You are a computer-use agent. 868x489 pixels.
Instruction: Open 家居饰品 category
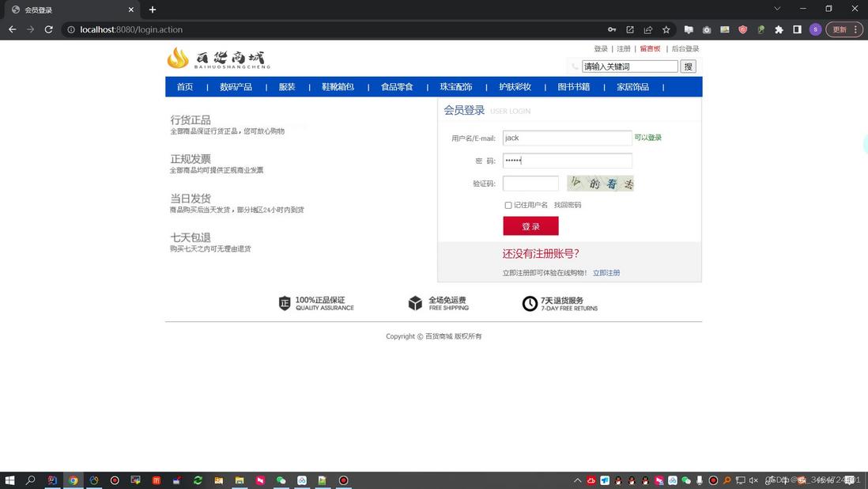632,87
